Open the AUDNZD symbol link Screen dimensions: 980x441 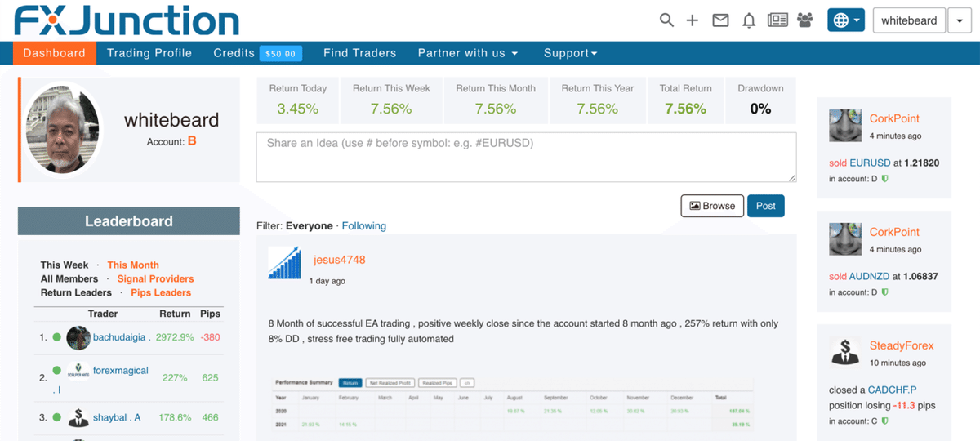click(x=871, y=276)
